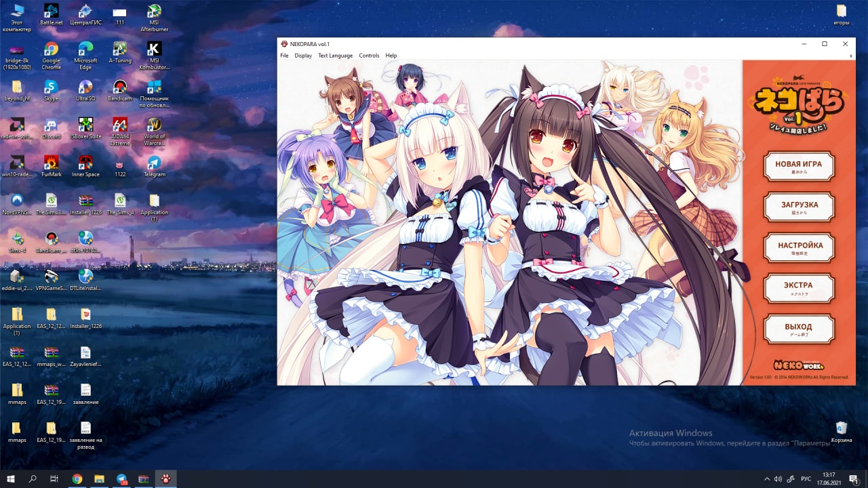Open File Explorer from the taskbar

99,479
